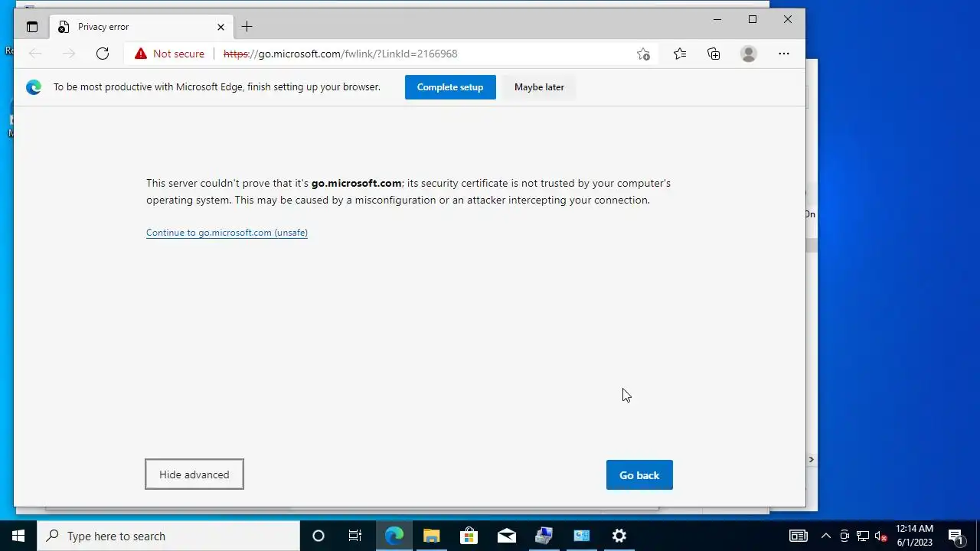The width and height of the screenshot is (980, 551).
Task: Open the Collections icon
Action: [714, 54]
